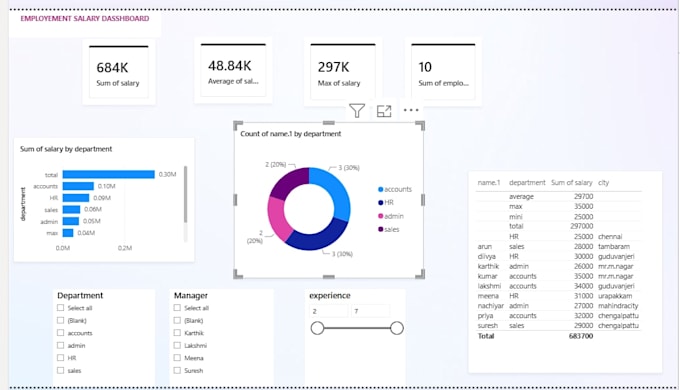Click the experience maximum value box
The image size is (680, 390).
[370, 311]
